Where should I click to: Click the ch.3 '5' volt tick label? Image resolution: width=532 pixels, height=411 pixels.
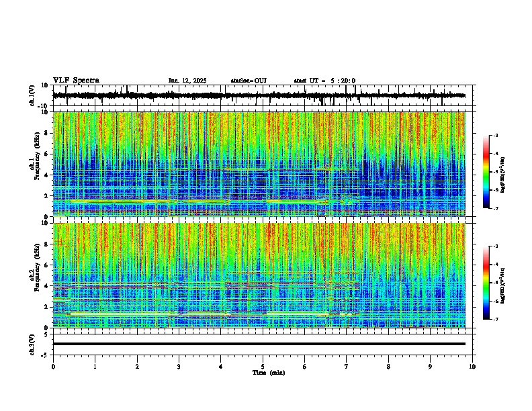click(x=47, y=334)
